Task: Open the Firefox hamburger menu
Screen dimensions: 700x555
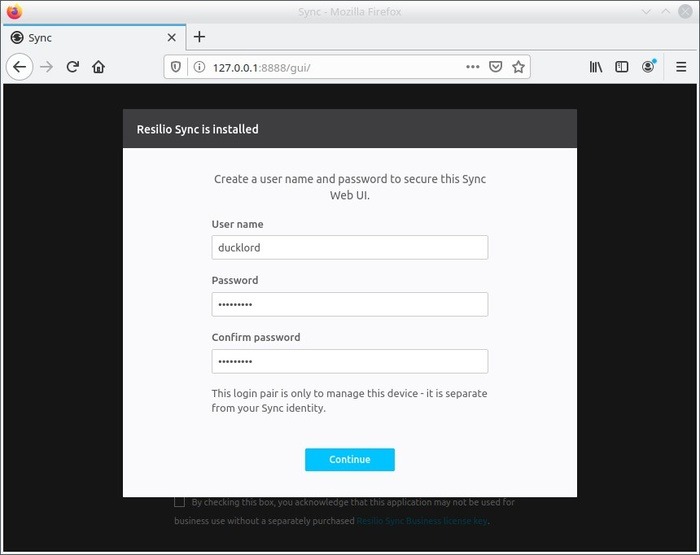Action: [681, 67]
